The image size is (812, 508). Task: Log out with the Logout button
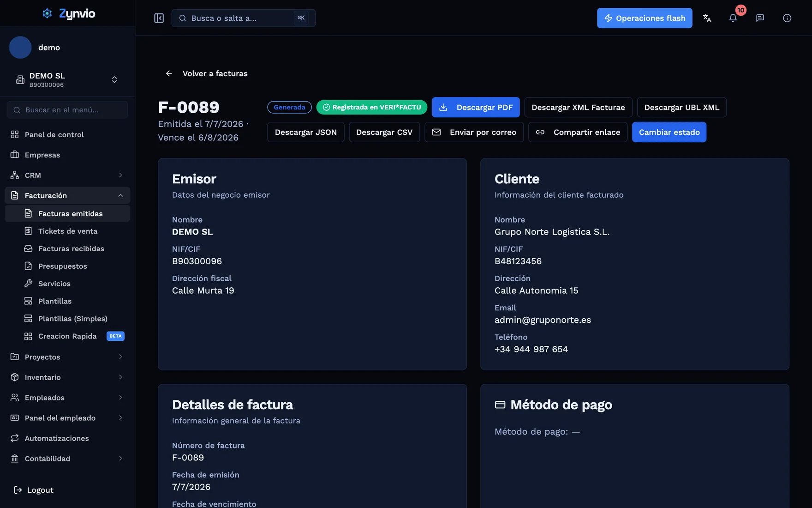coord(34,490)
